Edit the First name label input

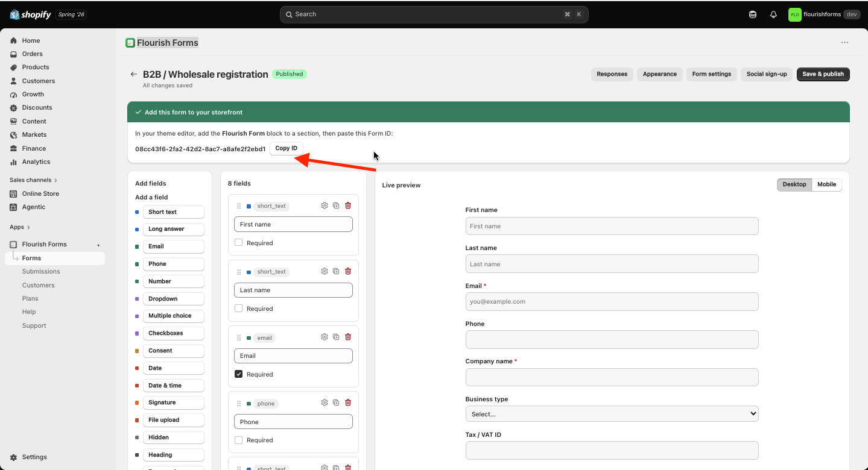click(x=293, y=224)
